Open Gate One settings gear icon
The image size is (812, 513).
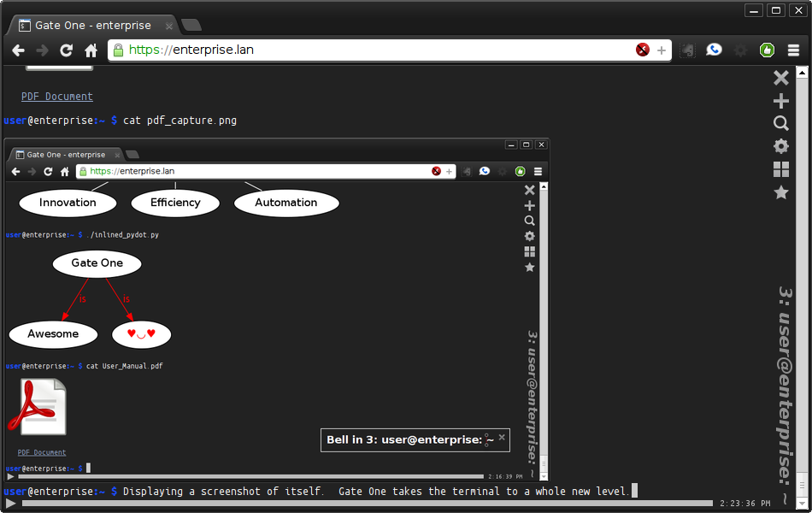(781, 146)
